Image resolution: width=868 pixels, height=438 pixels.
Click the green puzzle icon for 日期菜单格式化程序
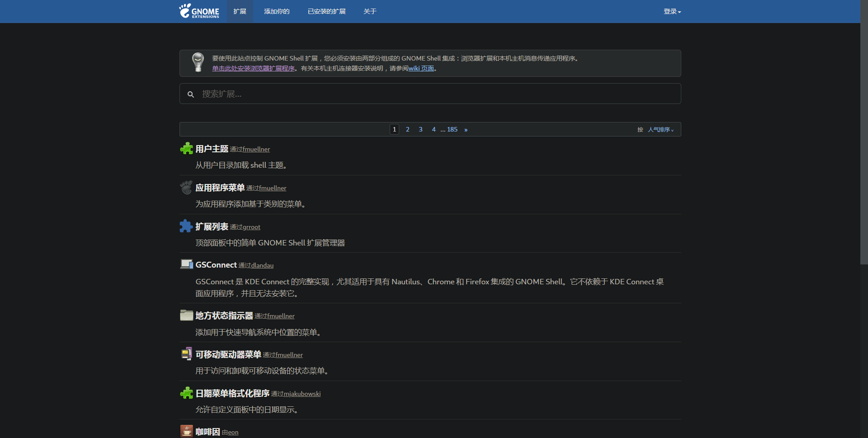pyautogui.click(x=186, y=393)
